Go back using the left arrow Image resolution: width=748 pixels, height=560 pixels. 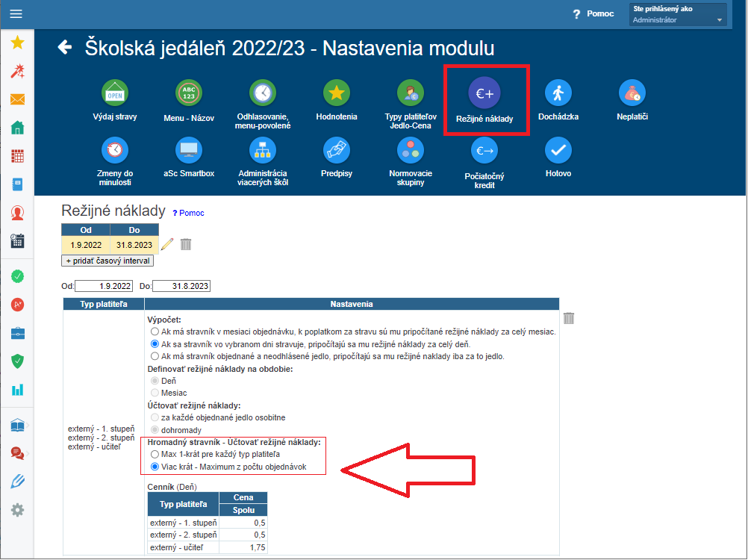pyautogui.click(x=64, y=47)
